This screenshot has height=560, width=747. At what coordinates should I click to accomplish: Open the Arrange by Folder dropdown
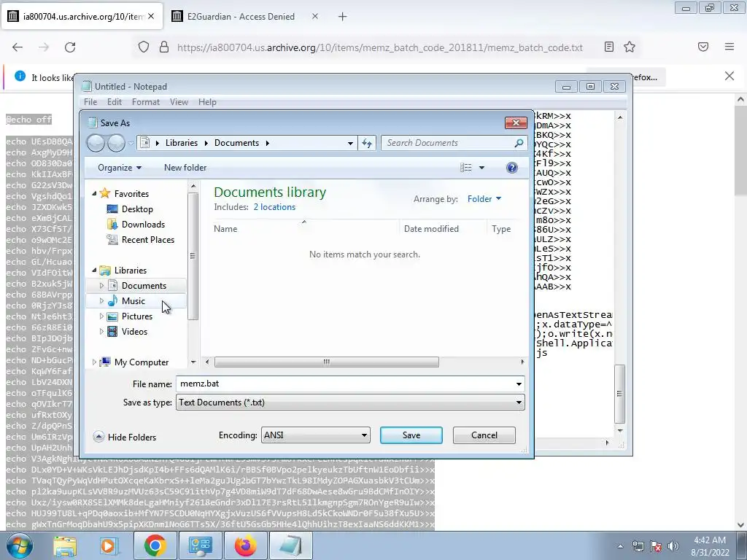[484, 199]
